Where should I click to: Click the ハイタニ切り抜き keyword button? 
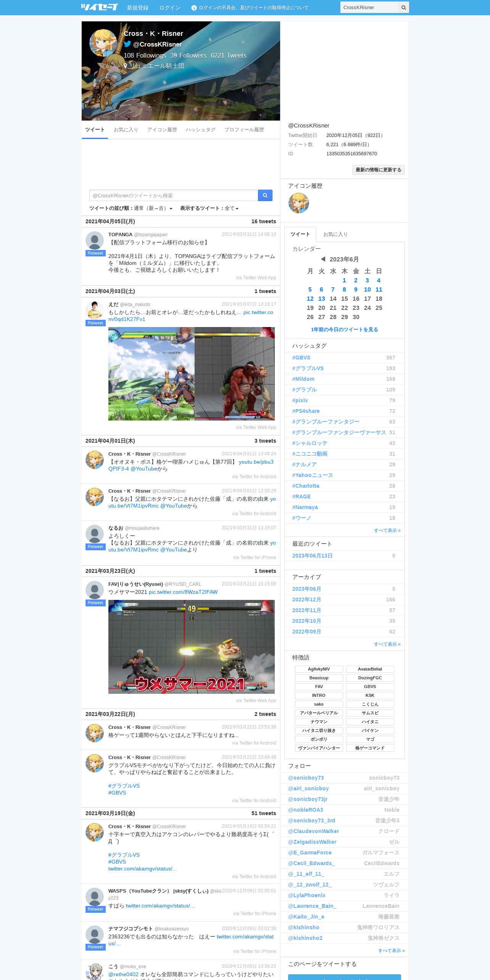pyautogui.click(x=319, y=730)
